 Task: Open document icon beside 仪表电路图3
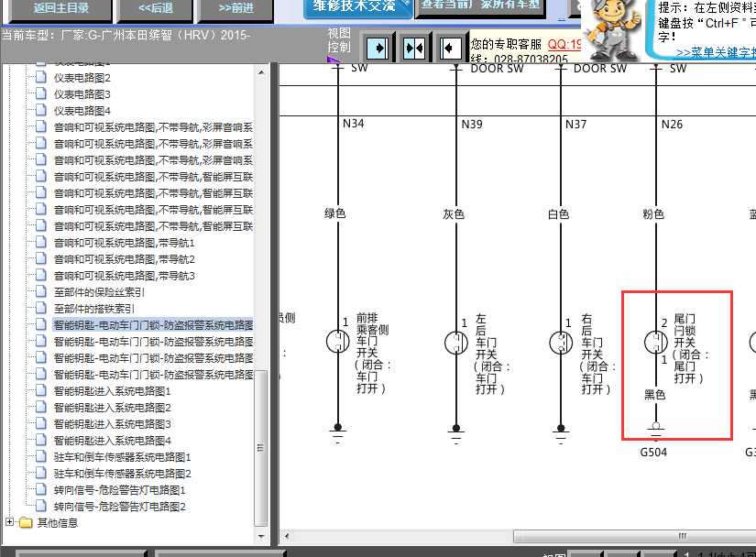[x=41, y=93]
